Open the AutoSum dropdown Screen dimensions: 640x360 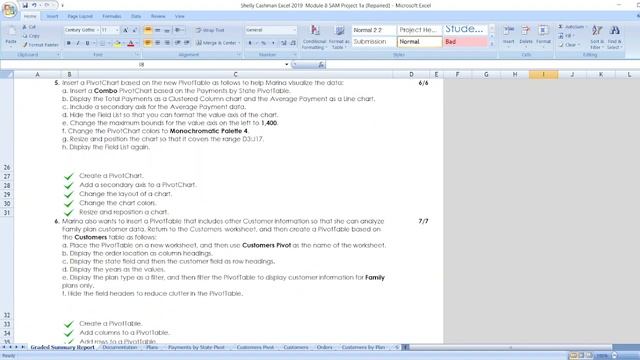point(587,27)
